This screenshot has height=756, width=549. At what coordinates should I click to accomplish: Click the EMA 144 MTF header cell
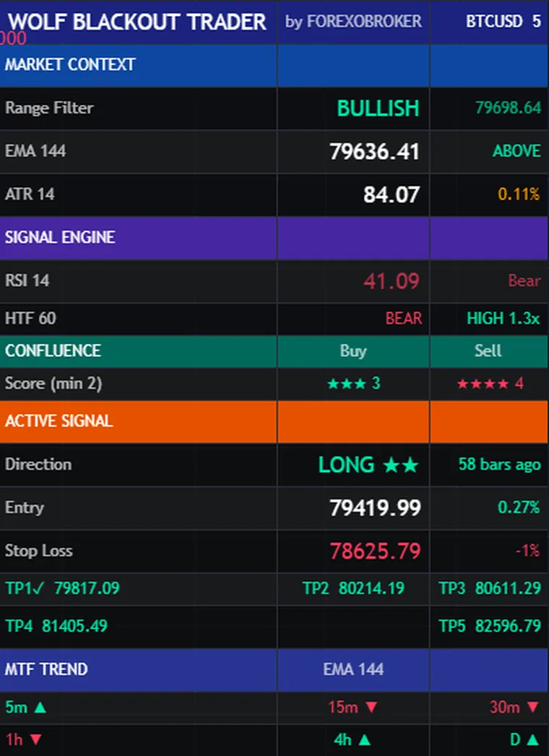(353, 669)
